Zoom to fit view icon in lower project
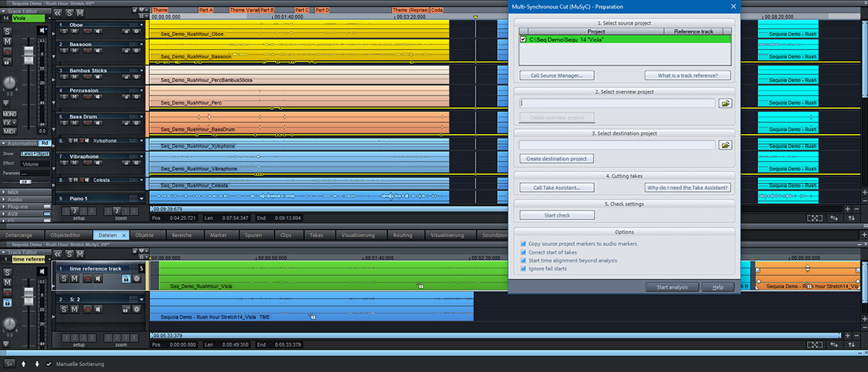The height and width of the screenshot is (372, 868). (x=815, y=345)
